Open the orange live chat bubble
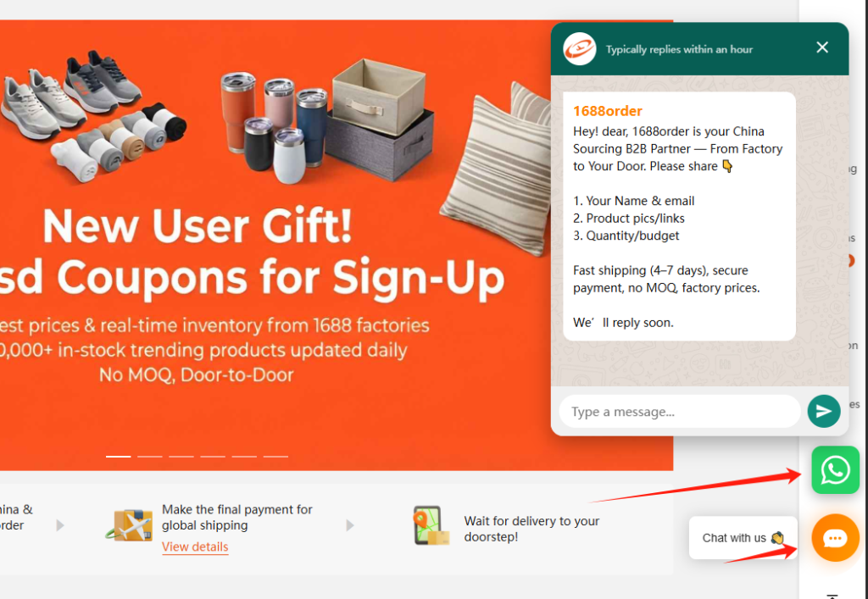The width and height of the screenshot is (868, 599). (835, 538)
